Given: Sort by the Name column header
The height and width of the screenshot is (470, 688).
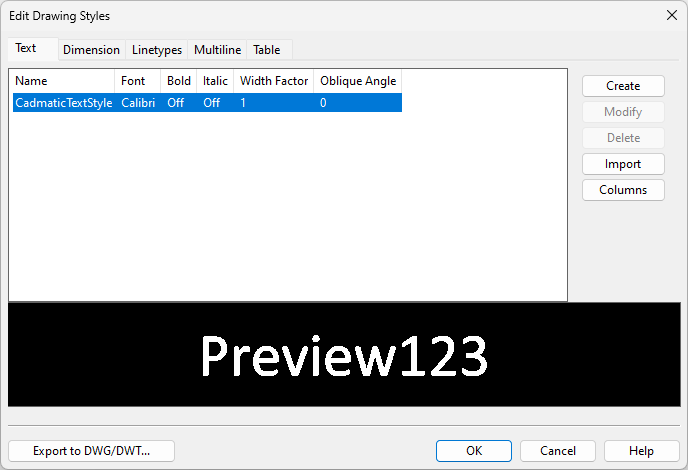Looking at the screenshot, I should [x=62, y=81].
